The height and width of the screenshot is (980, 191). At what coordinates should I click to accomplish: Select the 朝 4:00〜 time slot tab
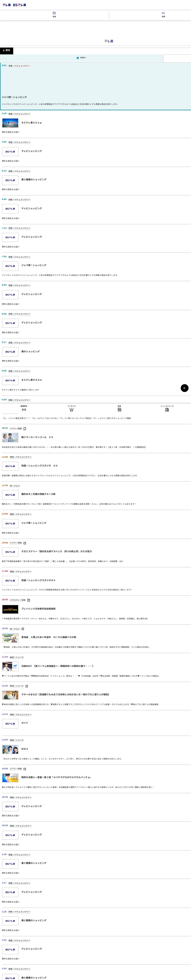point(81,58)
